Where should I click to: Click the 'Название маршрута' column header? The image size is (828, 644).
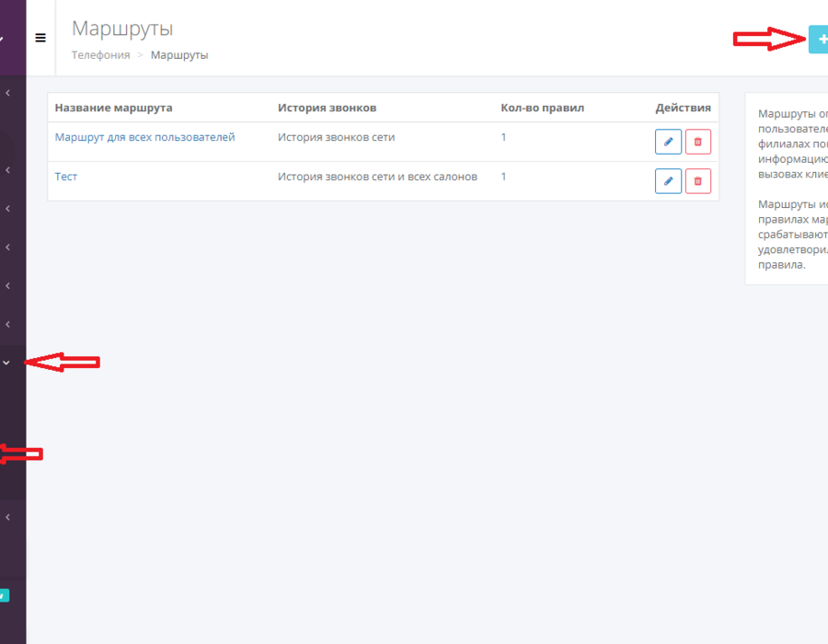pyautogui.click(x=113, y=108)
